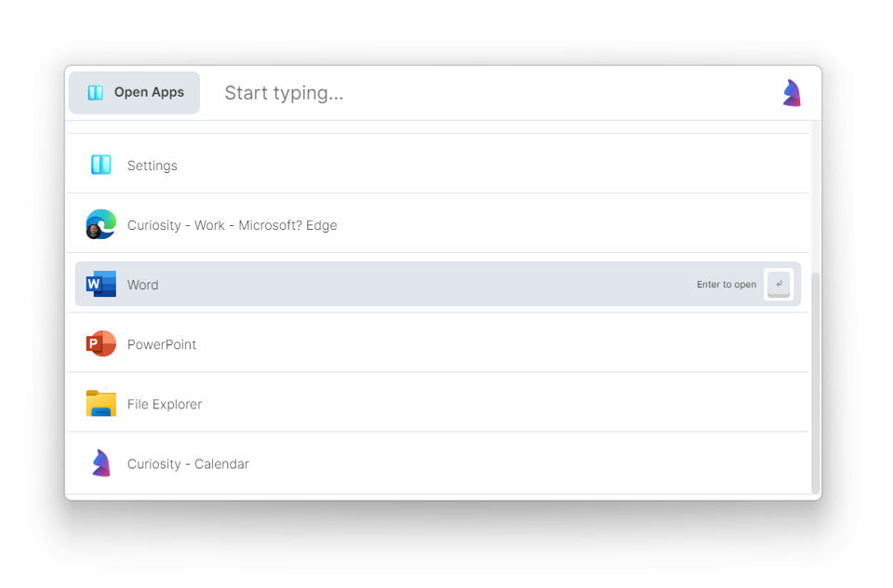Image resolution: width=893 pixels, height=588 pixels.
Task: Click the Curiosity logo in search bar
Action: coord(792,93)
